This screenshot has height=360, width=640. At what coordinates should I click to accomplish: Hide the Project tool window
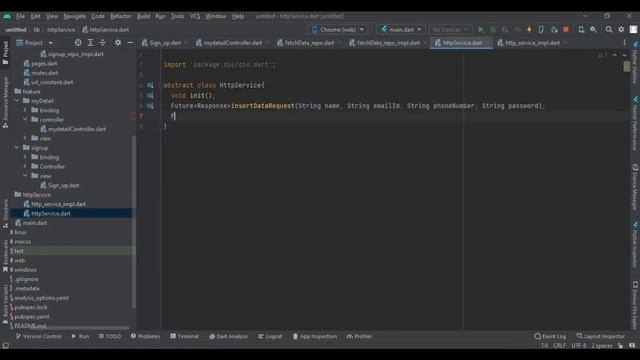click(x=130, y=42)
